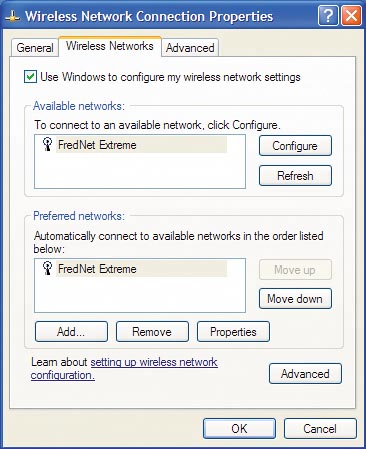Select FredNet Extreme in Available networks list

[135, 145]
